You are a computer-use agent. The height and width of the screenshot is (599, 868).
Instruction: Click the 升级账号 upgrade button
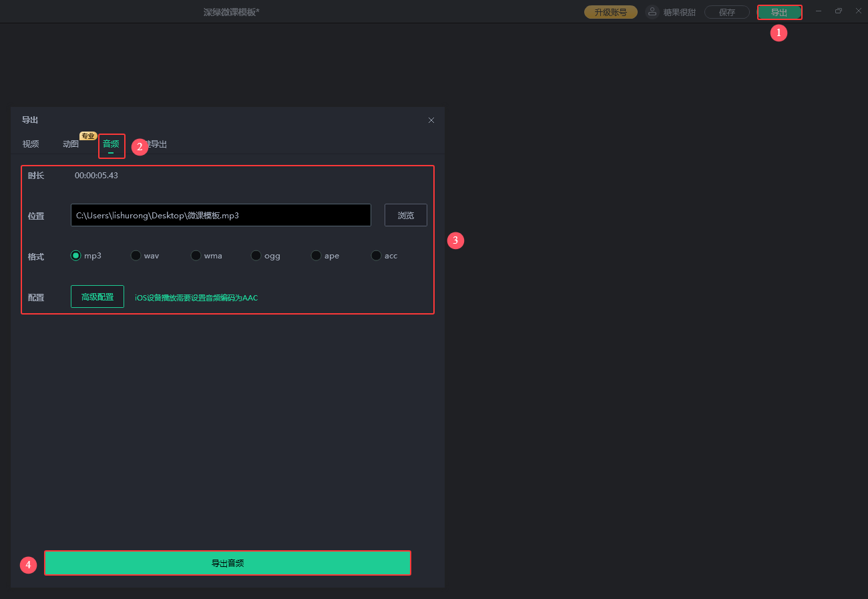pos(610,12)
